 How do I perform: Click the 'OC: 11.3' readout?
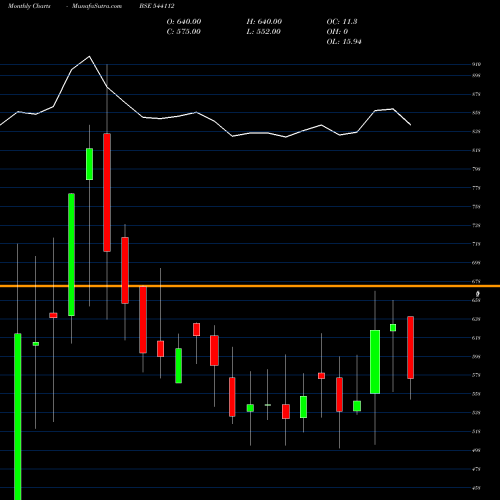(342, 22)
